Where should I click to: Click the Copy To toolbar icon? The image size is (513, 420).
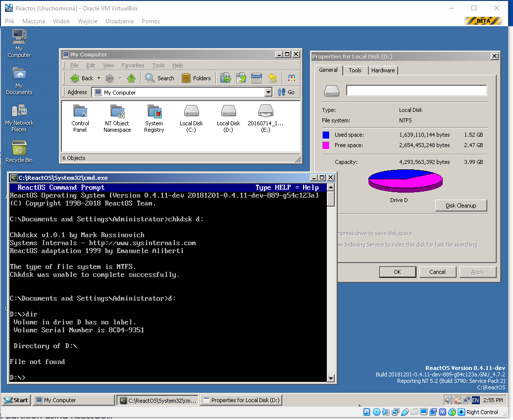point(241,78)
